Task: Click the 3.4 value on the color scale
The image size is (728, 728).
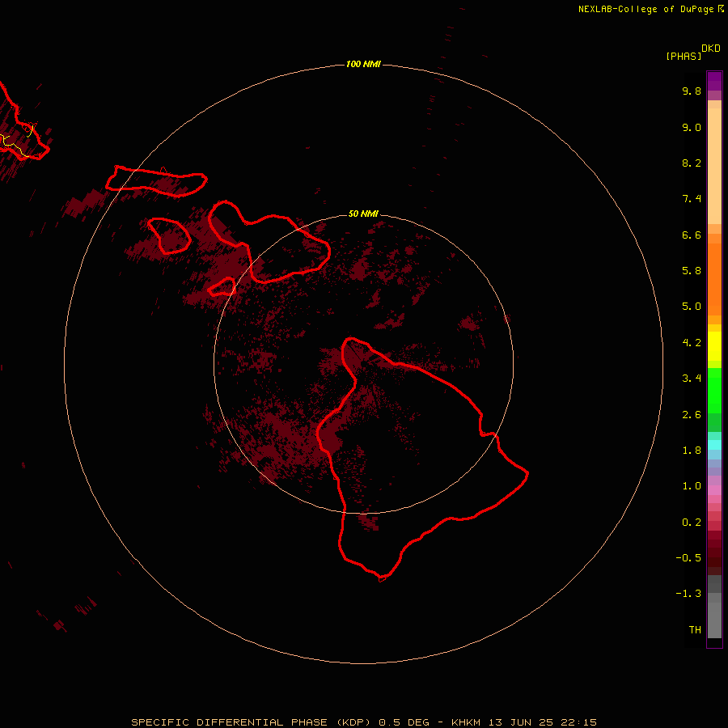Action: (692, 379)
